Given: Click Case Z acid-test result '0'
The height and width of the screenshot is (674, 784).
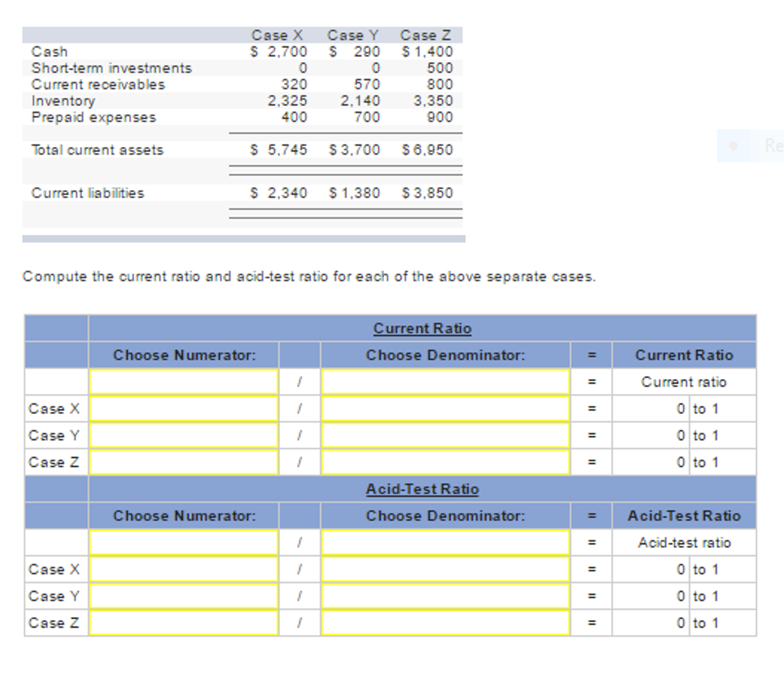Looking at the screenshot, I should (681, 623).
